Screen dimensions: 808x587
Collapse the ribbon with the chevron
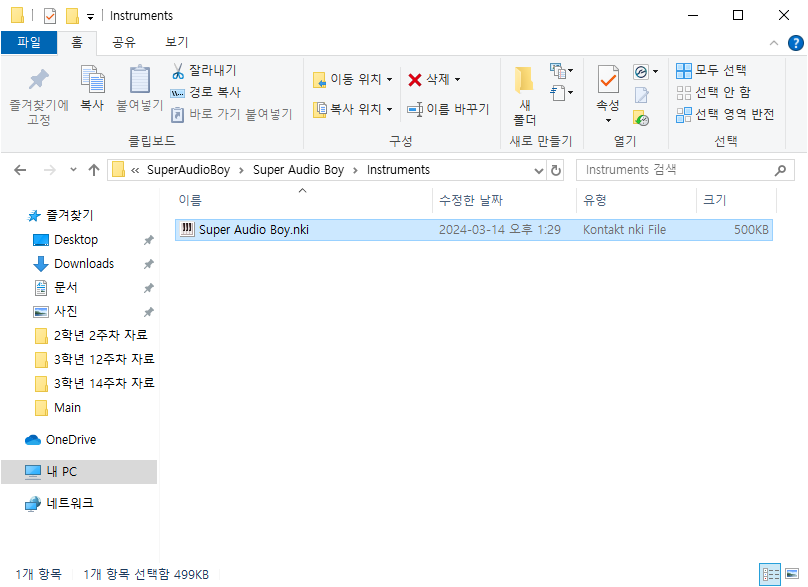click(x=773, y=43)
